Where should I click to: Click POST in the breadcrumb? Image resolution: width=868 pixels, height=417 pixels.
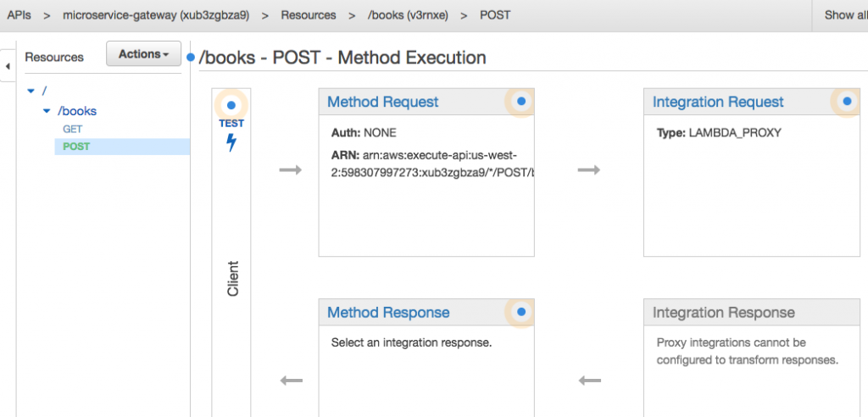(495, 15)
